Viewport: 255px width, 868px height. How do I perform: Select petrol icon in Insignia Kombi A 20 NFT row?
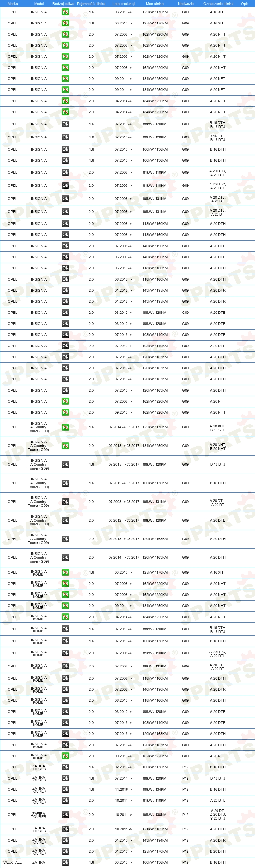[x=65, y=756]
